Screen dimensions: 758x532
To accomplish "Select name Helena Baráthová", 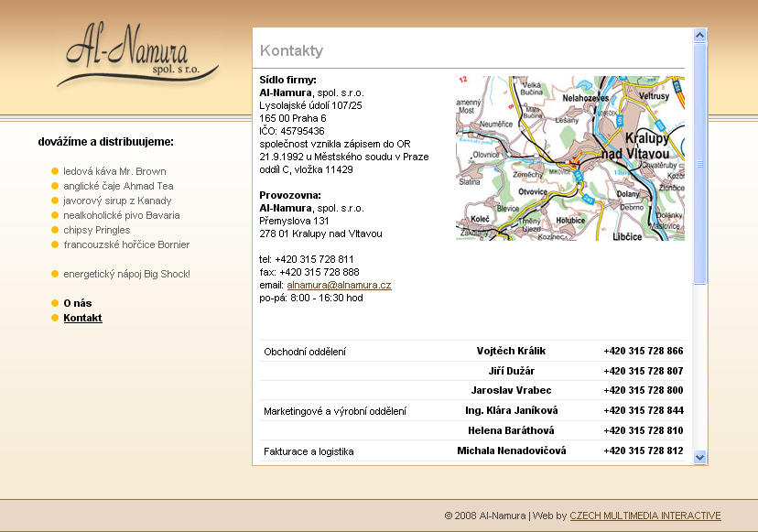I will pyautogui.click(x=511, y=430).
